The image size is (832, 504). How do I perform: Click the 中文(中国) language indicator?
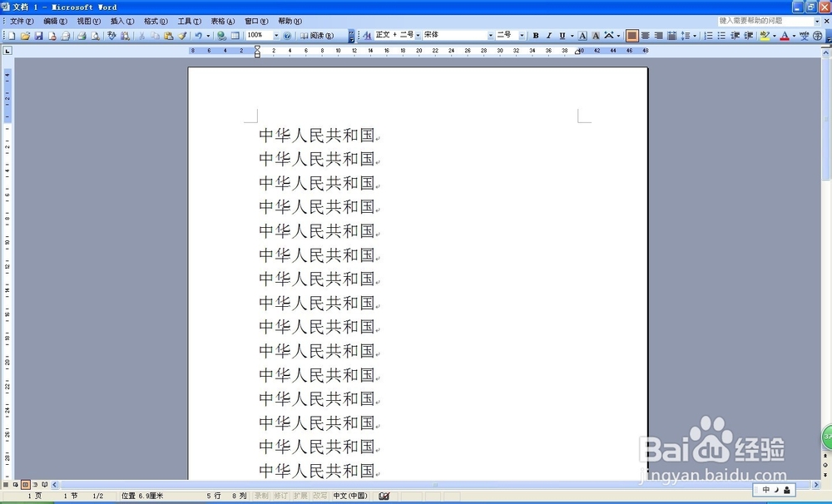350,496
